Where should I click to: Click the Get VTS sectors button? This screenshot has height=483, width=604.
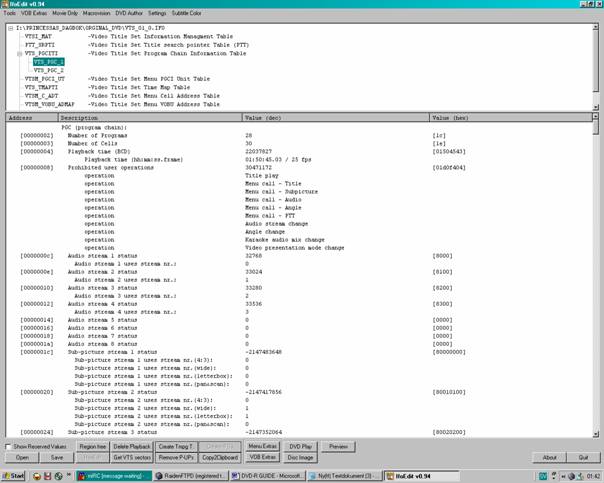(132, 458)
